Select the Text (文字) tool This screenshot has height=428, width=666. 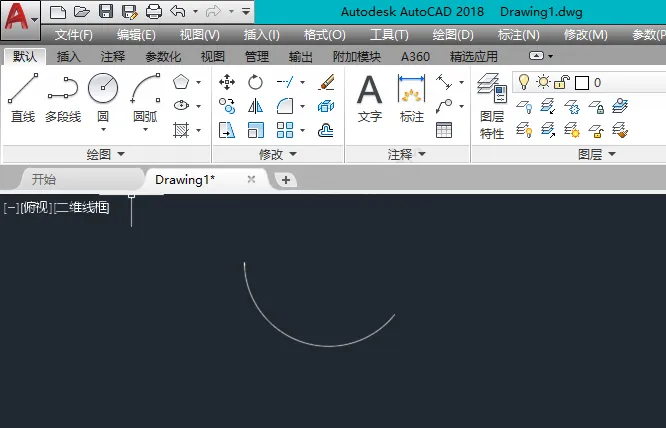tap(370, 99)
